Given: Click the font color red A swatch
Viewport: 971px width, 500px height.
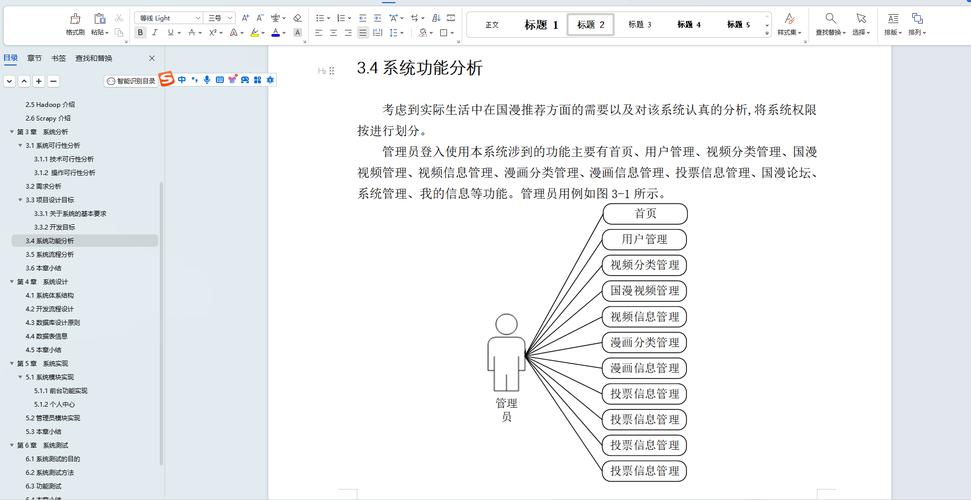Looking at the screenshot, I should coord(276,33).
